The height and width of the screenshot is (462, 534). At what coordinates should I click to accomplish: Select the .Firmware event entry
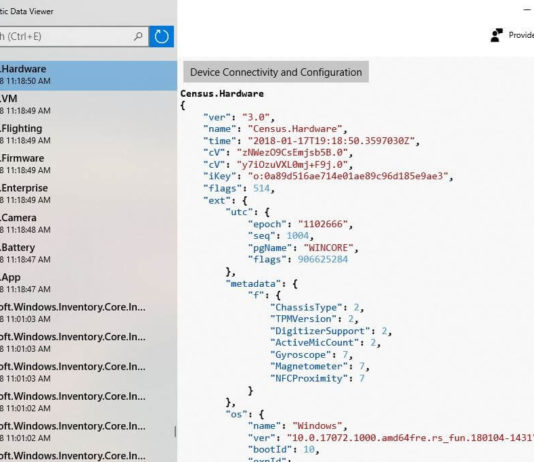pos(88,164)
